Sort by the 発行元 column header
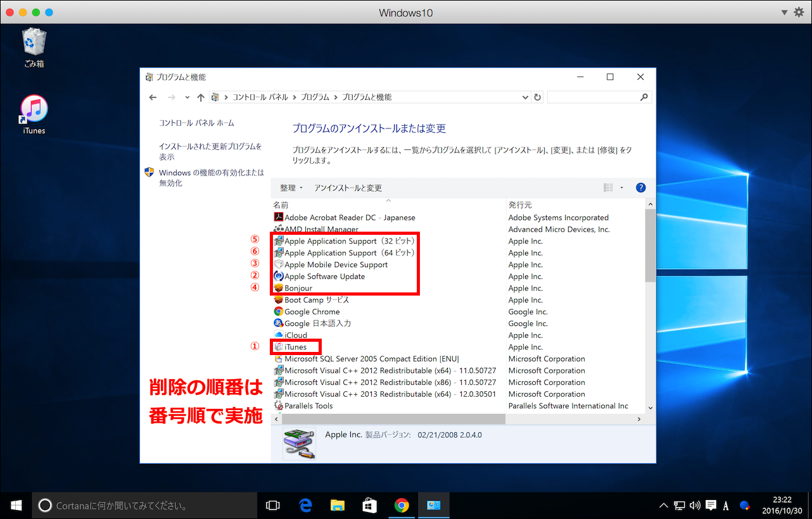812x519 pixels. (x=520, y=205)
